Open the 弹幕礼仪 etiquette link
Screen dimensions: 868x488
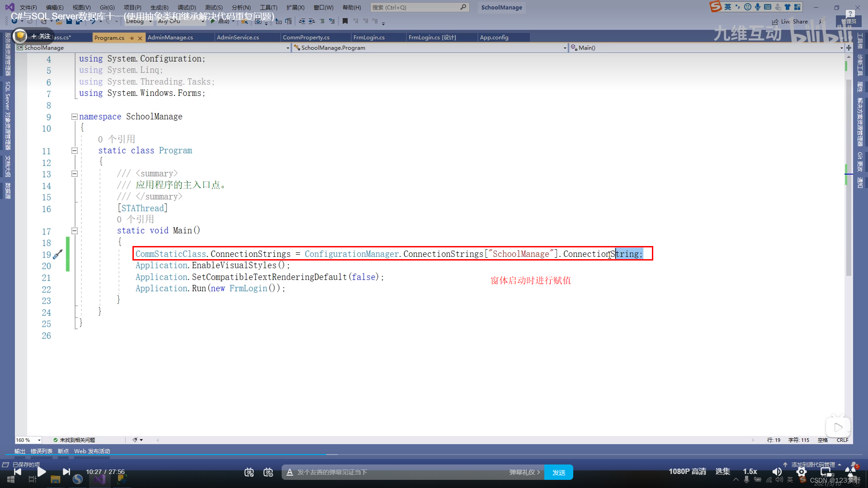pyautogui.click(x=524, y=473)
